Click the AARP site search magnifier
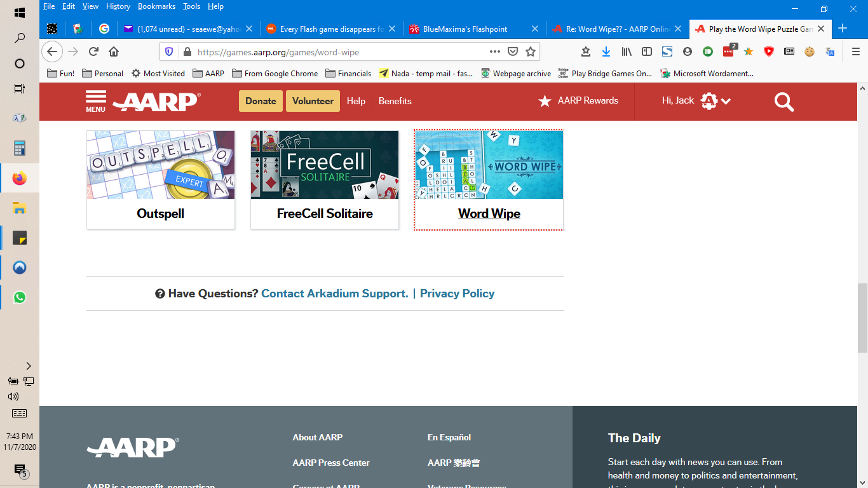This screenshot has width=868, height=488. tap(783, 102)
